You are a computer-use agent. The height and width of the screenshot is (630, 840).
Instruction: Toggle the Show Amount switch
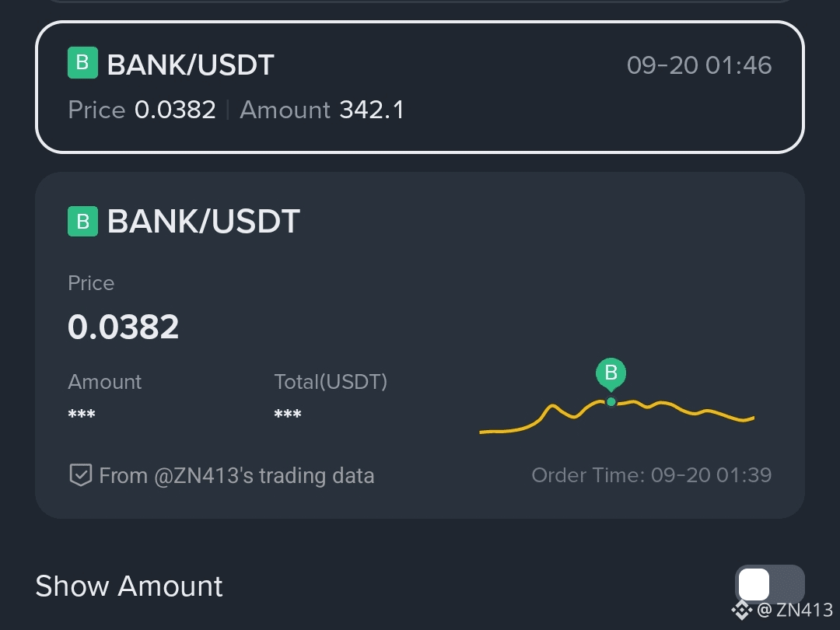pos(769,584)
